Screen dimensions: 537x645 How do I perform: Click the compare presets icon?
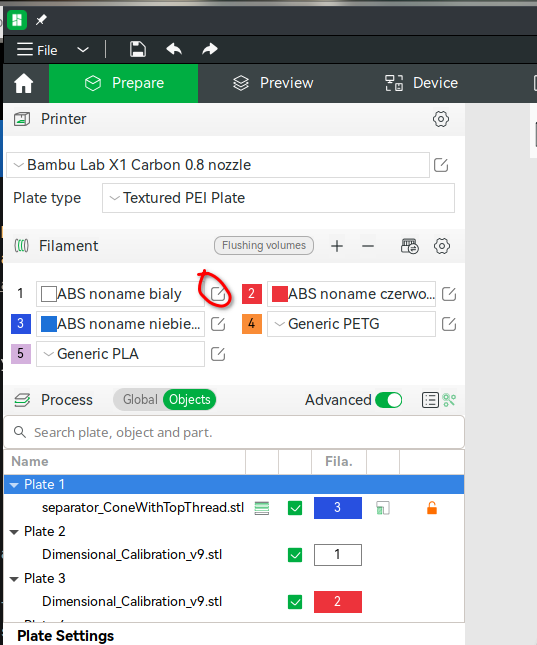[x=449, y=400]
